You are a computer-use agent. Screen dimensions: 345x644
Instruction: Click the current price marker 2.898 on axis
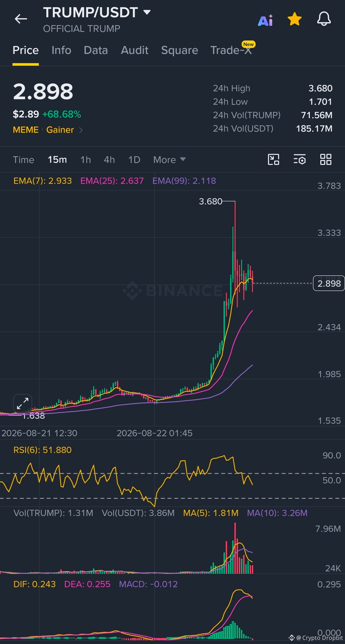(329, 284)
